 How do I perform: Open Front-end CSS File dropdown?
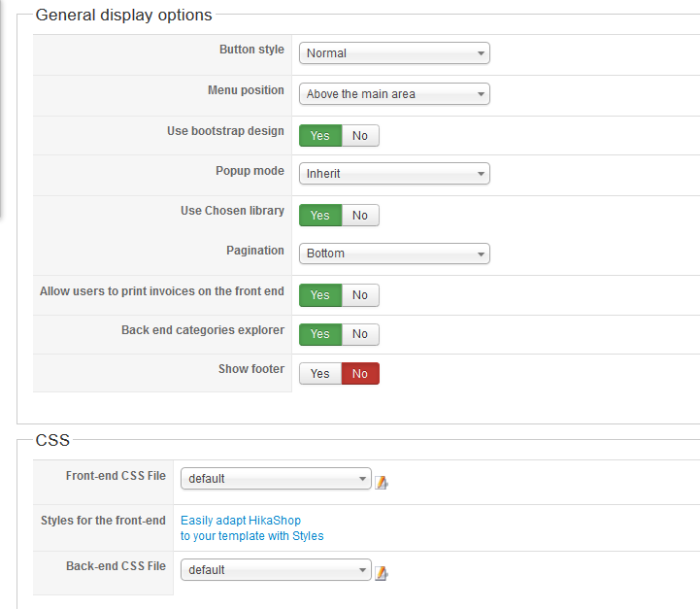(276, 479)
